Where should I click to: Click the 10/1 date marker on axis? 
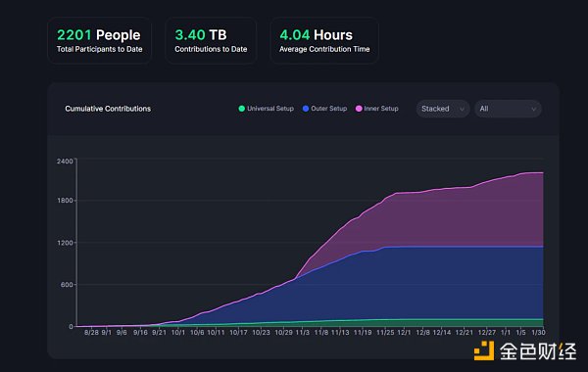point(178,333)
